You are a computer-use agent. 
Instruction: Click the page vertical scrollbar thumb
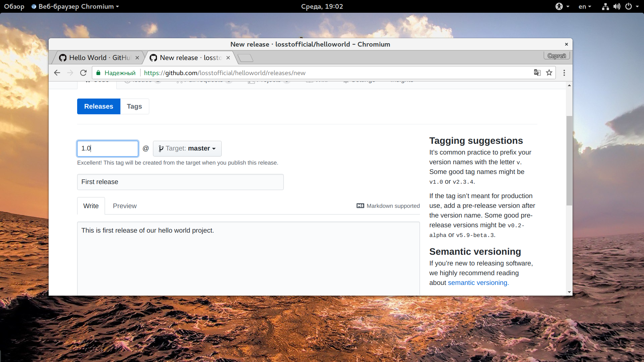569,161
